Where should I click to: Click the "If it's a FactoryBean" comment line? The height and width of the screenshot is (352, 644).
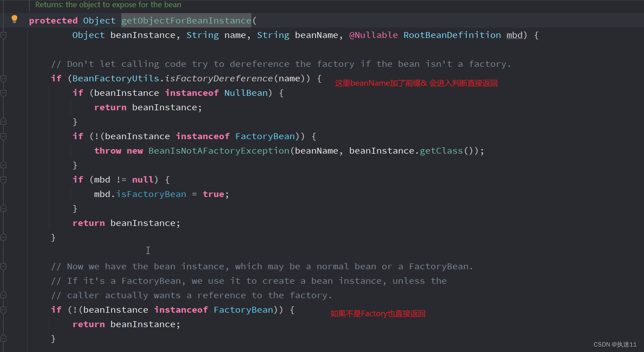click(x=249, y=281)
